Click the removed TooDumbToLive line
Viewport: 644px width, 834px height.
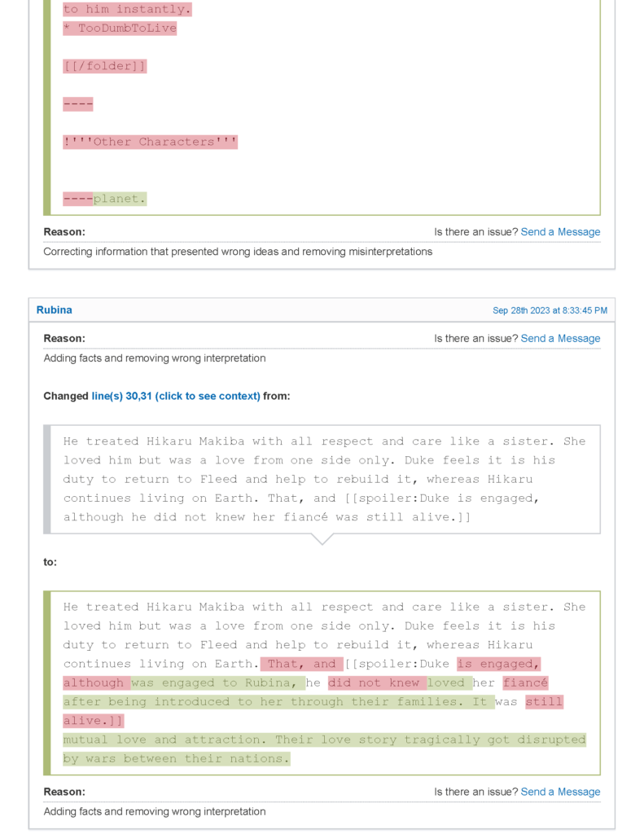tap(120, 29)
